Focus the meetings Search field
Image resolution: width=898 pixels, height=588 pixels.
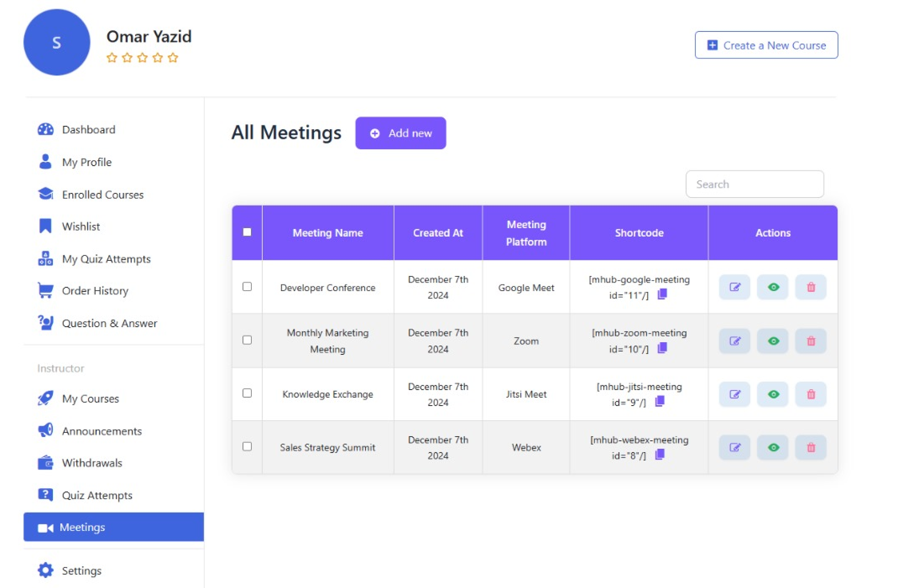pos(754,184)
